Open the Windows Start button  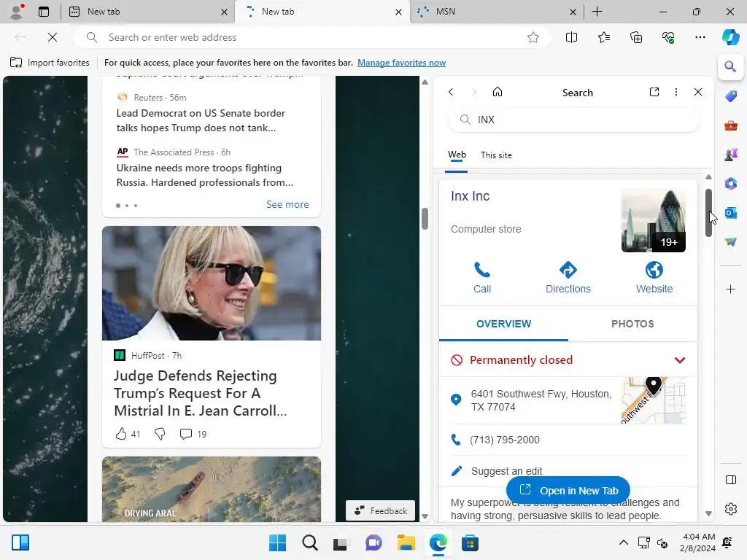click(277, 542)
